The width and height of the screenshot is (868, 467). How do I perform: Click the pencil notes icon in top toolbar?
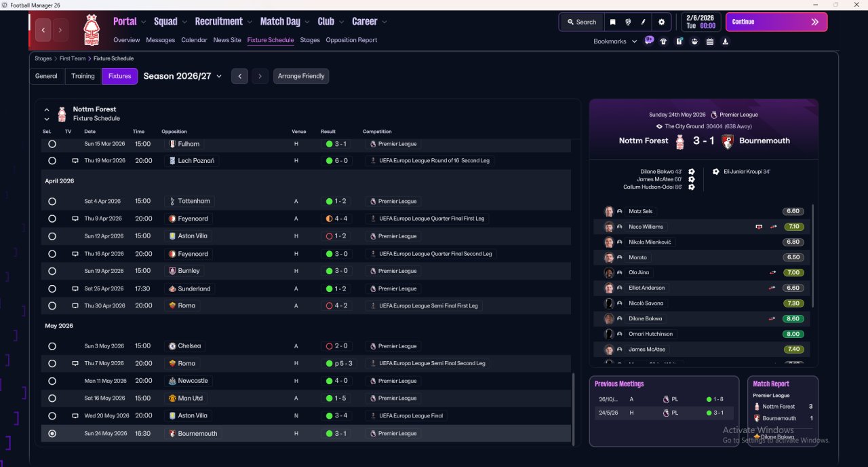tap(643, 22)
